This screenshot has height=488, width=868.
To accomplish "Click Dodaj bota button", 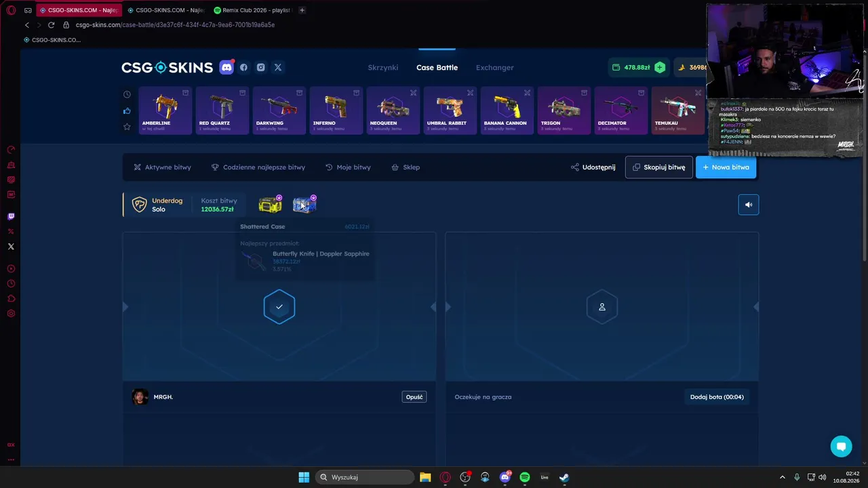I will (x=717, y=397).
